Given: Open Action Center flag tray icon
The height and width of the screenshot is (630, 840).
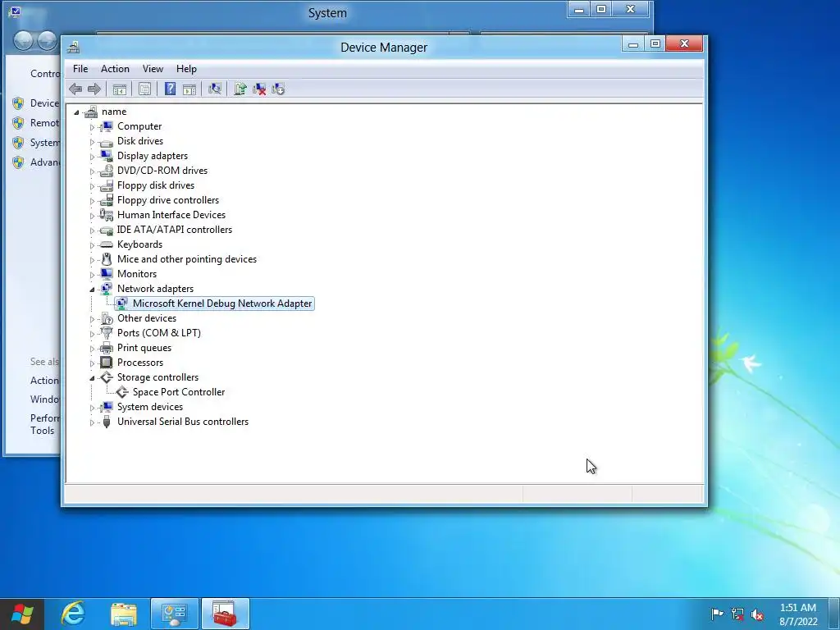Looking at the screenshot, I should (717, 614).
